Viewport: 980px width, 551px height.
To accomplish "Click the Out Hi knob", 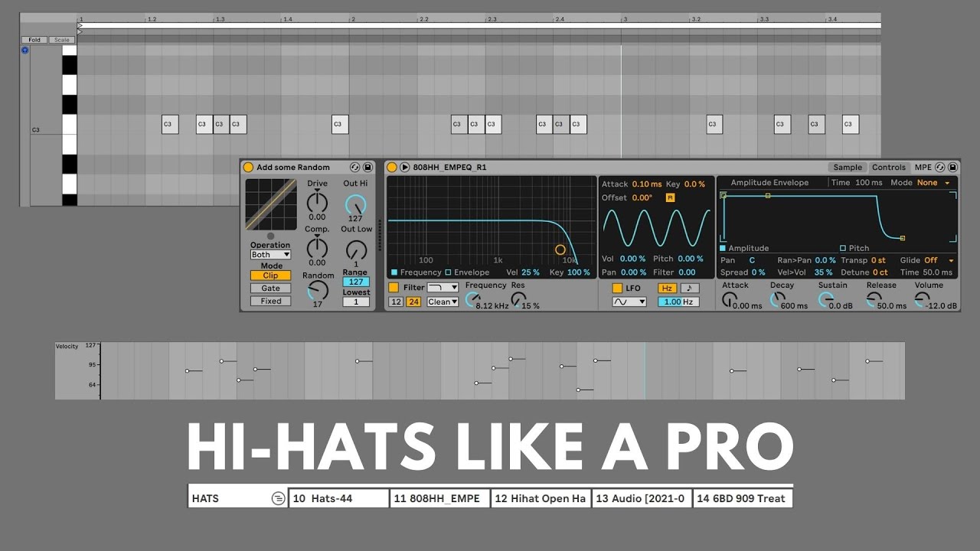I will click(355, 204).
